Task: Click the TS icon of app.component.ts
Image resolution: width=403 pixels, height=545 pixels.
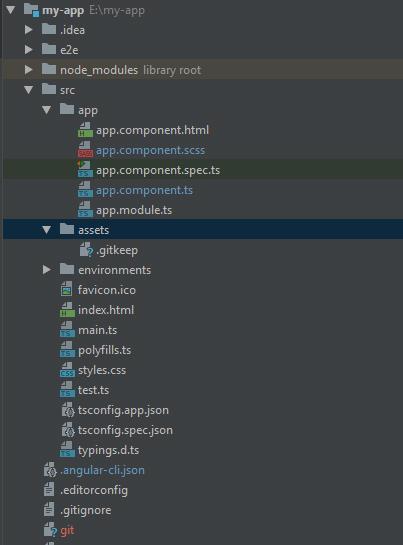Action: tap(85, 190)
